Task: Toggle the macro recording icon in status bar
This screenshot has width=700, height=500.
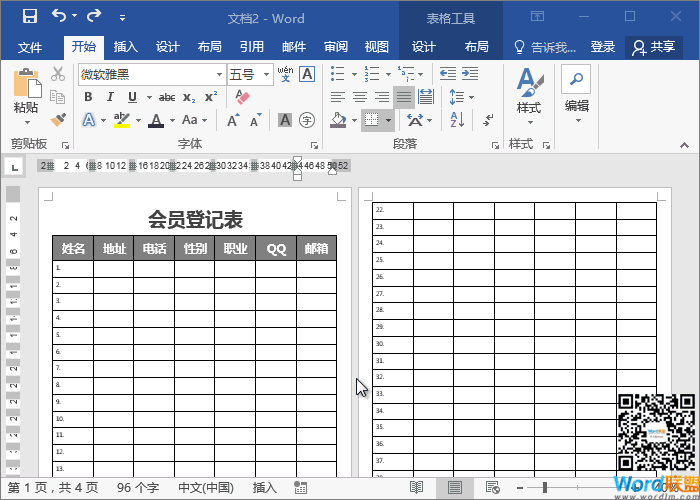Action: [300, 488]
